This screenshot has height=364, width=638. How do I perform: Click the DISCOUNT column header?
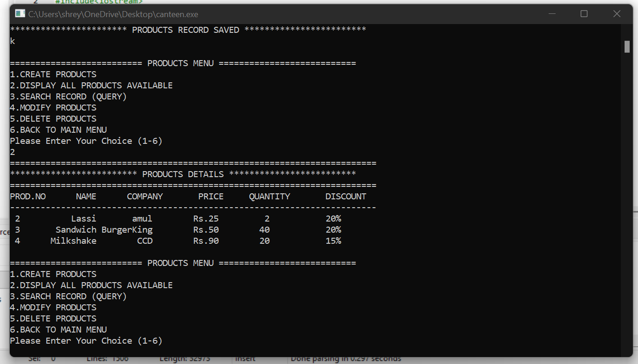pos(346,197)
